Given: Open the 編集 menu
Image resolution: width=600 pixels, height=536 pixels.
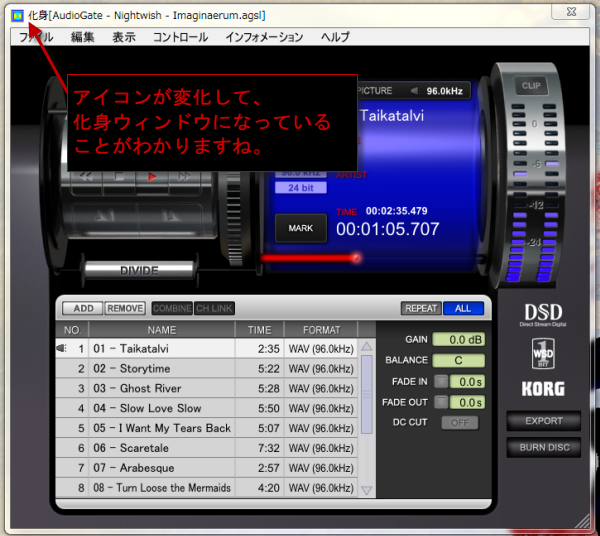Looking at the screenshot, I should point(83,37).
